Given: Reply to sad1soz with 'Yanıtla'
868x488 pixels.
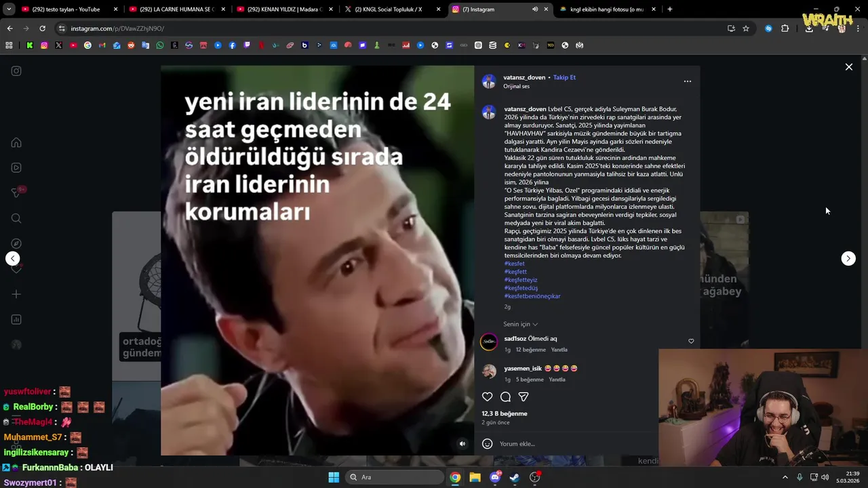Looking at the screenshot, I should (559, 350).
